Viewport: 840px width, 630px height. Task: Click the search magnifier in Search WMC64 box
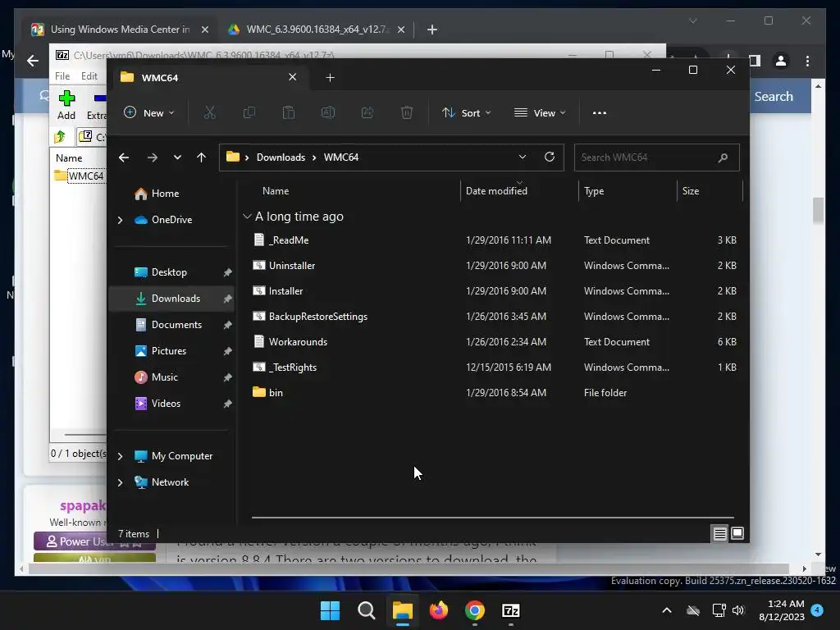[723, 157]
